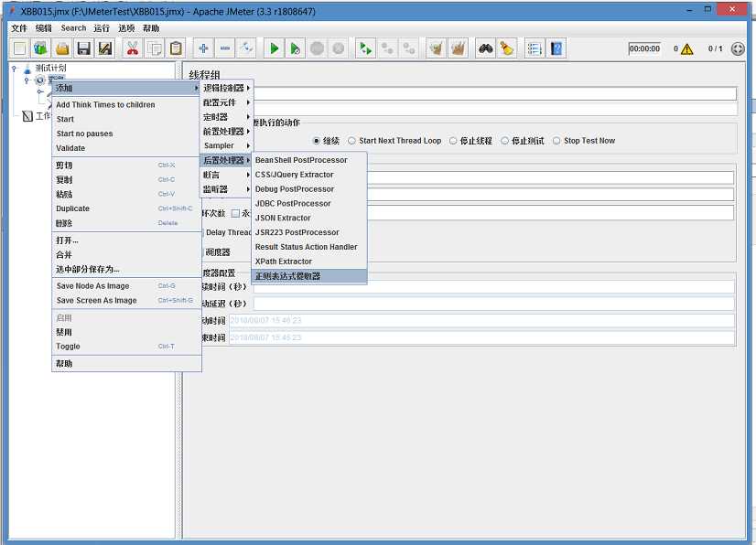Select the 停止线程 radio button
The height and width of the screenshot is (545, 756).
pyautogui.click(x=453, y=141)
